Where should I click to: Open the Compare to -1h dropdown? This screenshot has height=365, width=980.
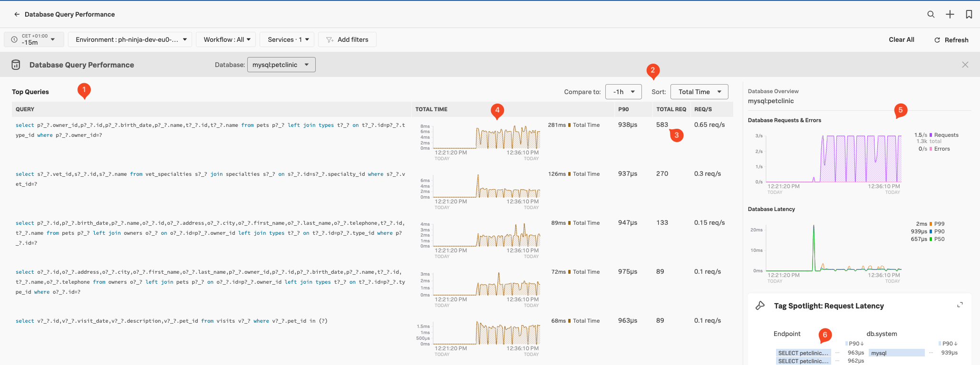coord(623,92)
